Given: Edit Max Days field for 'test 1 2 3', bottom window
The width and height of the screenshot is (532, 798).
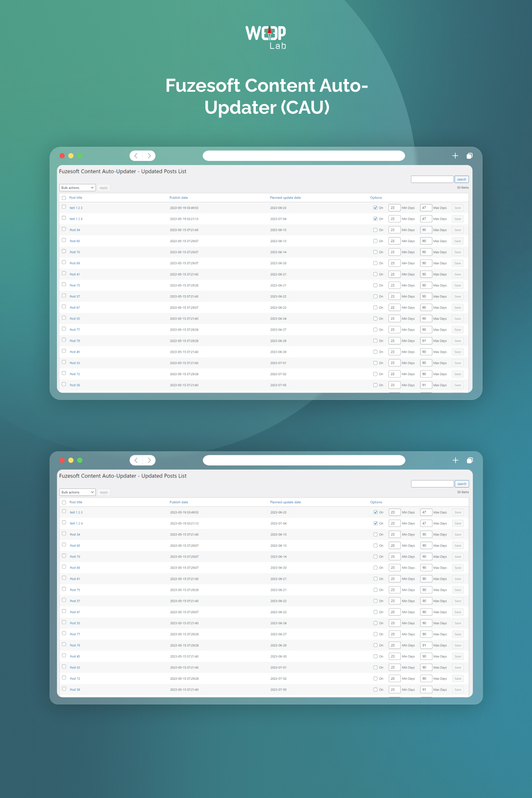Looking at the screenshot, I should (426, 513).
